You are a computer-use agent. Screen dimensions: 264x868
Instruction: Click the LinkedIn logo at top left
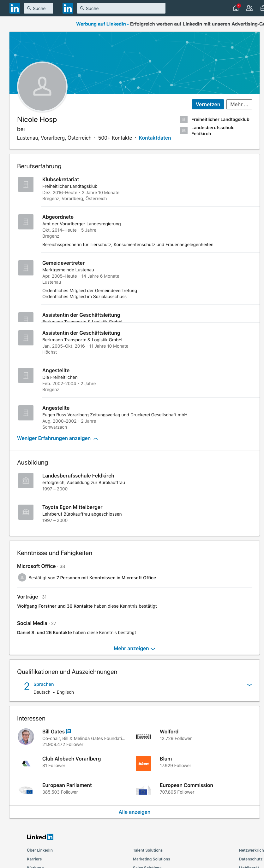pyautogui.click(x=15, y=8)
